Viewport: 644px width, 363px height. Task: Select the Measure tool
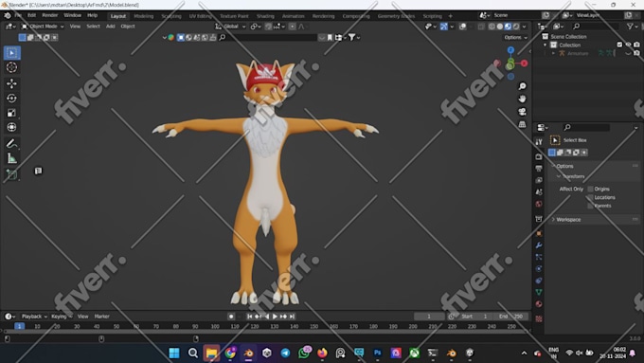12,158
